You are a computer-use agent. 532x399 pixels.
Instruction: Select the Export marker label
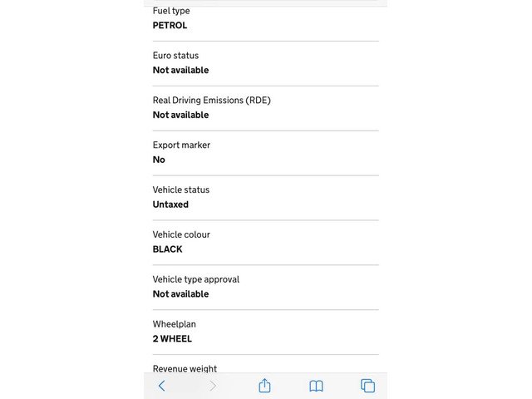(181, 145)
